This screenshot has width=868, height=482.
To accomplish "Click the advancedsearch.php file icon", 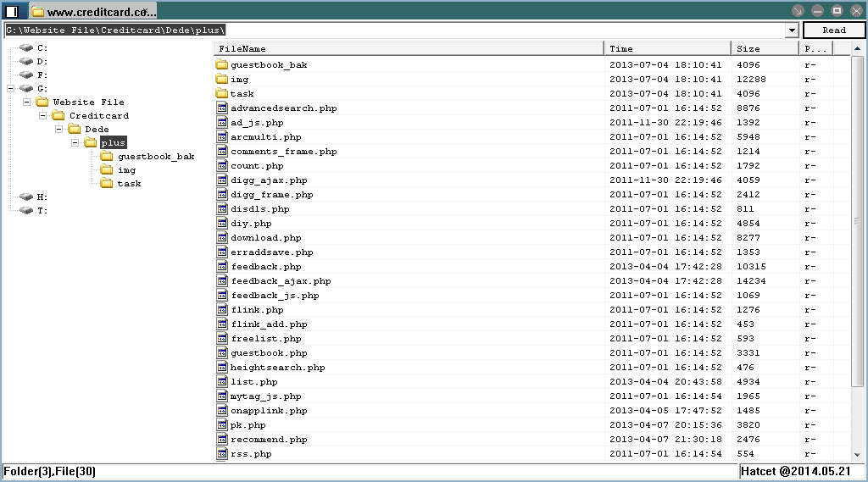I will [222, 108].
